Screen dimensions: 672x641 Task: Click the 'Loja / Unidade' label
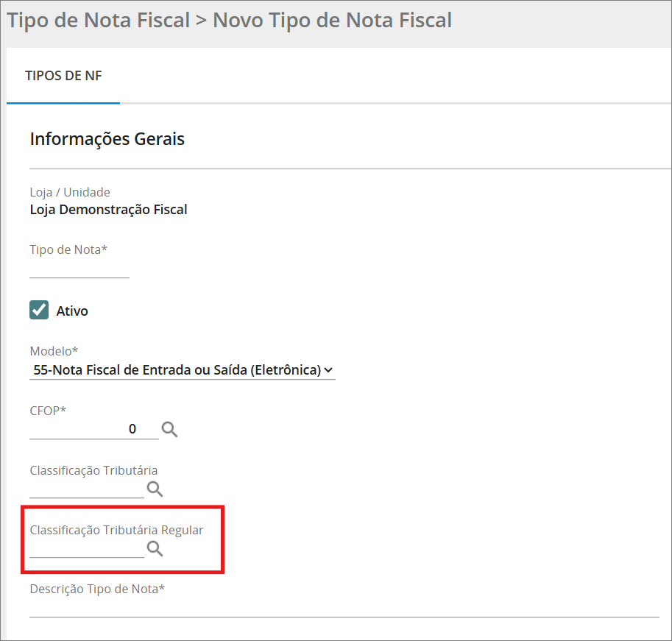pyautogui.click(x=70, y=192)
